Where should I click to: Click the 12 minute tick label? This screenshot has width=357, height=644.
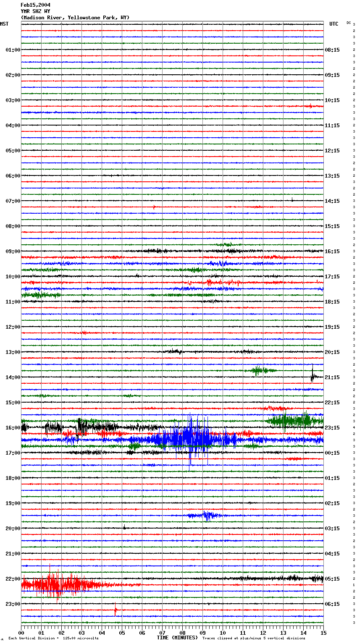[x=263, y=633]
